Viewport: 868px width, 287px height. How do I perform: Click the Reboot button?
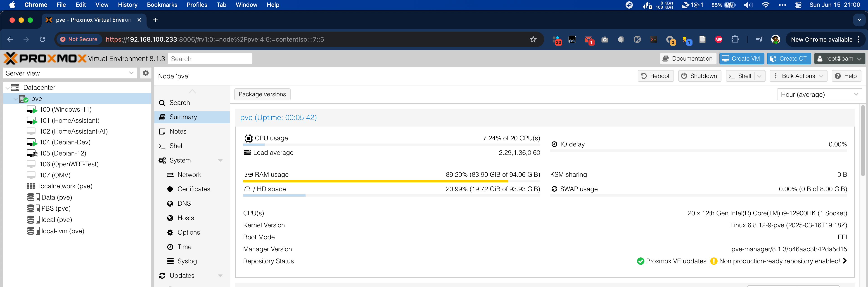click(655, 76)
